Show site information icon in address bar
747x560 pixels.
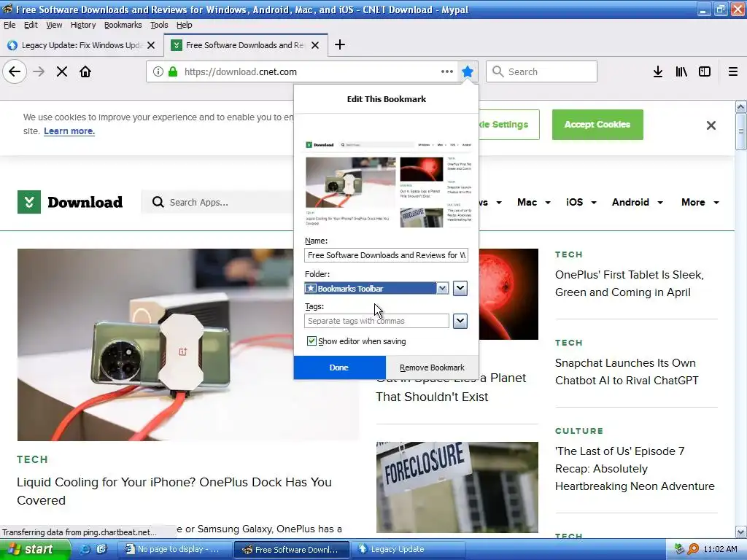(x=158, y=72)
